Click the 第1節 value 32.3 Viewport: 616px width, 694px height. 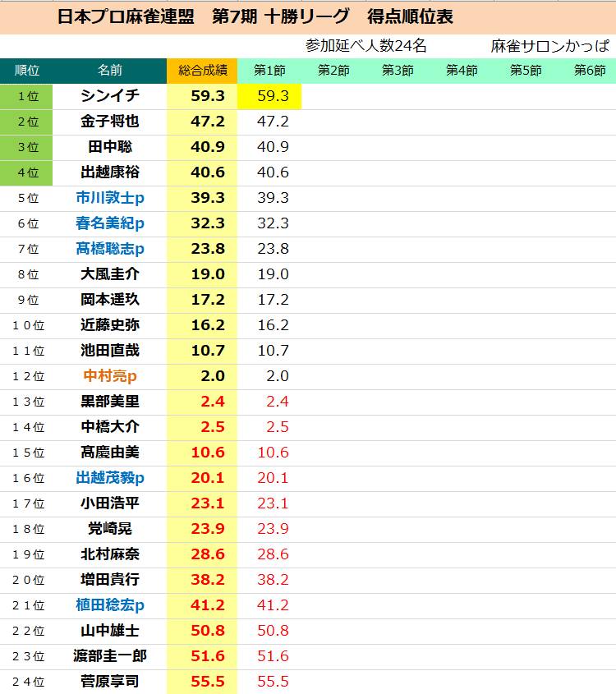click(x=273, y=223)
